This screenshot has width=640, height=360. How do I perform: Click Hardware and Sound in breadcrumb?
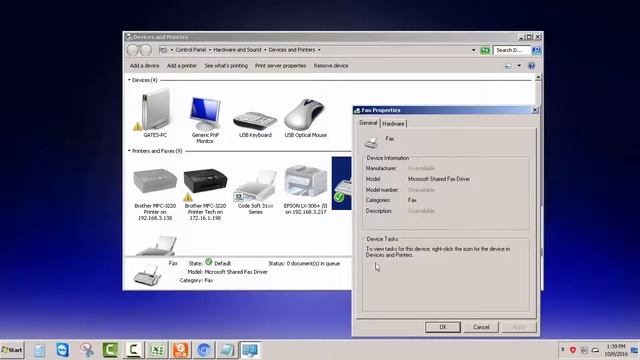point(237,50)
